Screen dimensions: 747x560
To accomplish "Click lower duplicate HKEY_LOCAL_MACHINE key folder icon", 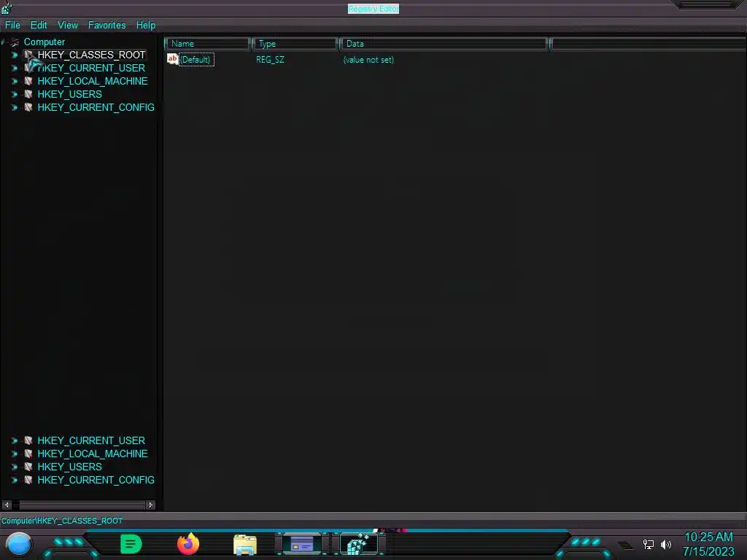I will (x=28, y=454).
